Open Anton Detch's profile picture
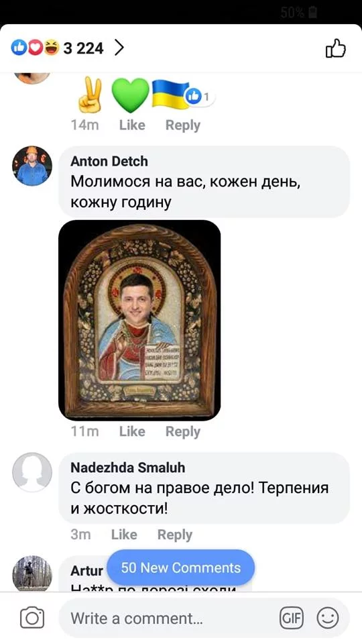Image resolution: width=362 pixels, height=644 pixels. click(32, 166)
